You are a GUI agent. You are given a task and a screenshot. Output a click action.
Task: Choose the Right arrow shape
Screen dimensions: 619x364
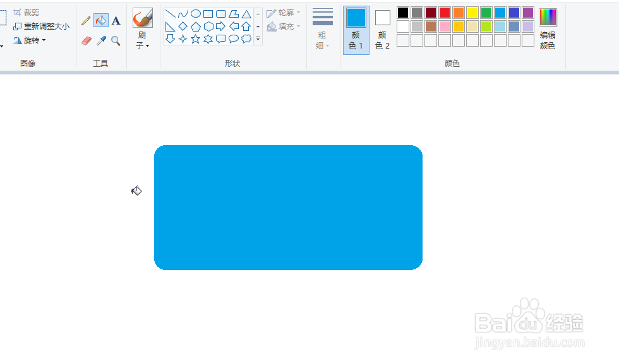(221, 27)
